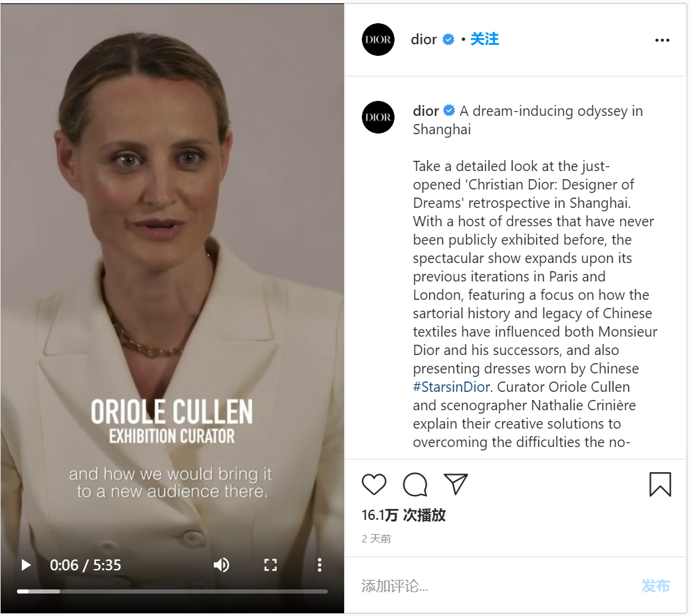The image size is (691, 616).
Task: Save post using bookmark icon
Action: (x=660, y=484)
